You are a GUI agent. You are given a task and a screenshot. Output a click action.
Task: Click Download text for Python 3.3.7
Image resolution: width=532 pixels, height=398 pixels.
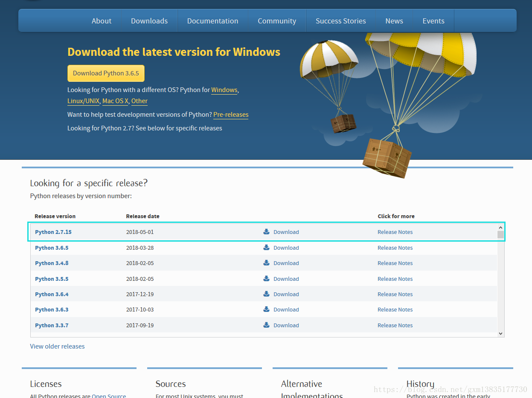tap(286, 325)
